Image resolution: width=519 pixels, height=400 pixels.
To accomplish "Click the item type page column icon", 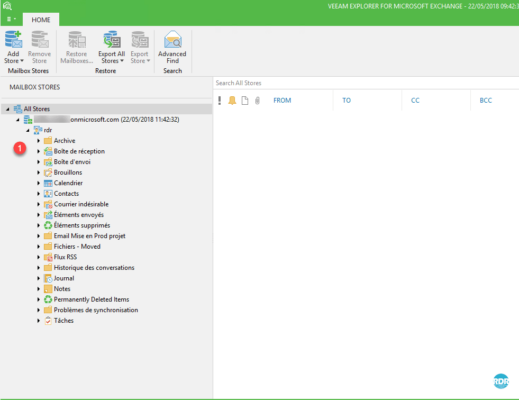I will [x=245, y=100].
